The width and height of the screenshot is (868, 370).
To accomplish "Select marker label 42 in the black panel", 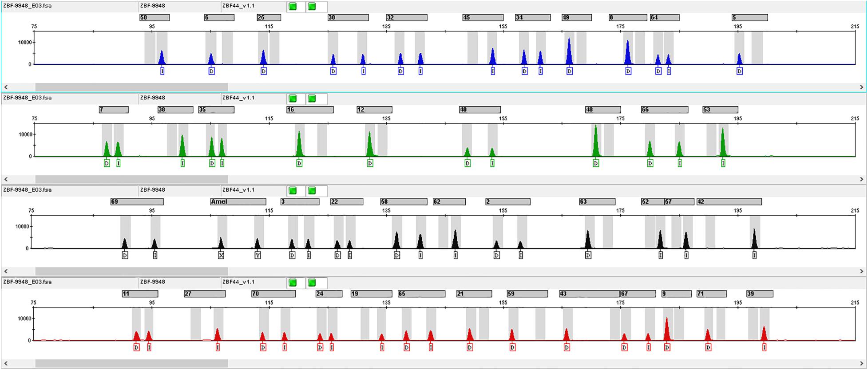I will click(729, 202).
